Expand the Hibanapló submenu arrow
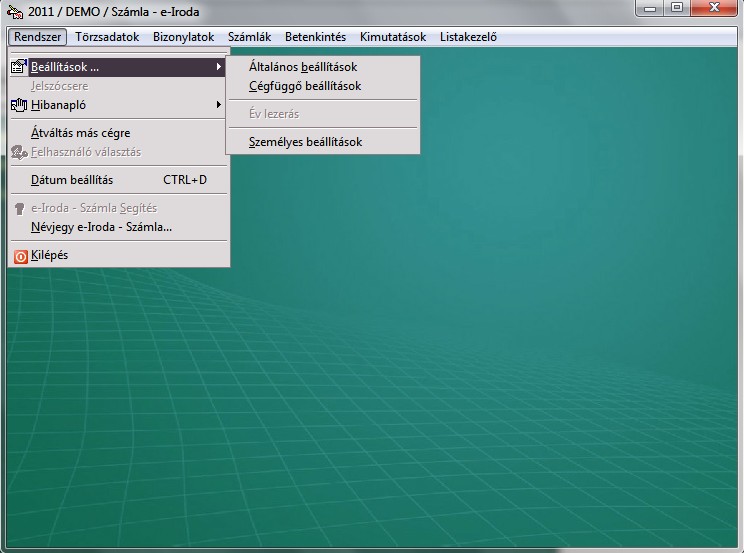 [219, 105]
